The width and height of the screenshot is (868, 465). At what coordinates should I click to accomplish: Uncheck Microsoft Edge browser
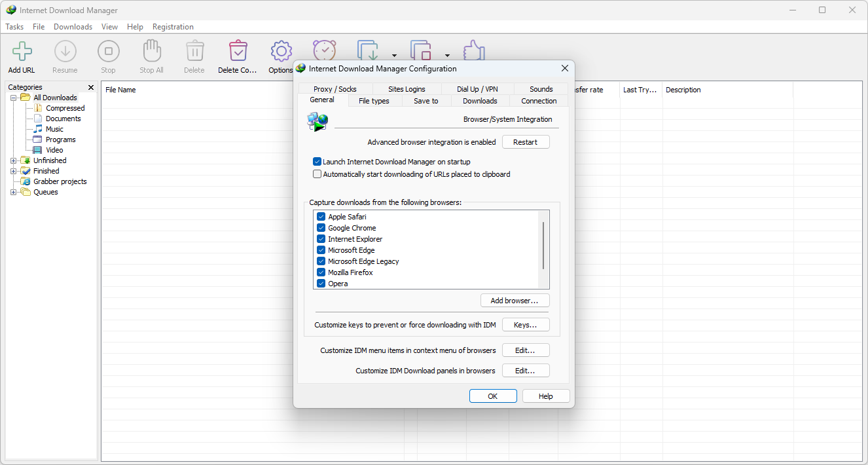pyautogui.click(x=321, y=250)
